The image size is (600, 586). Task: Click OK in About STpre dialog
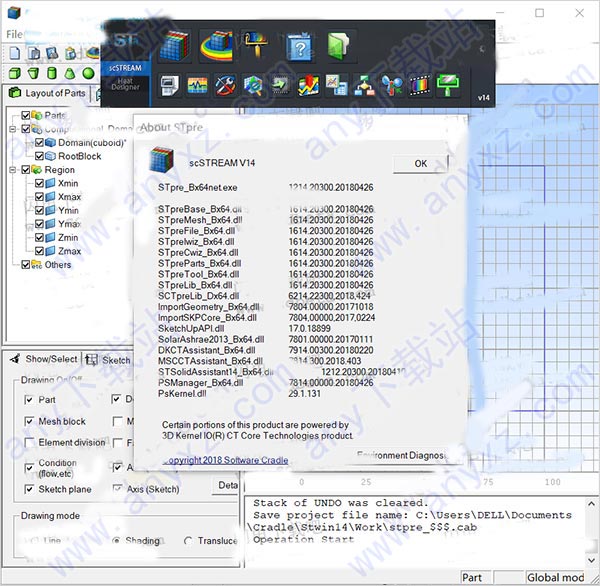click(x=420, y=164)
